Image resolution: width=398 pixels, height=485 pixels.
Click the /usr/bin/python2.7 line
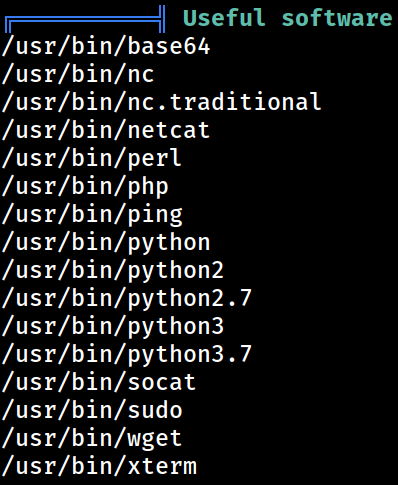click(x=127, y=299)
